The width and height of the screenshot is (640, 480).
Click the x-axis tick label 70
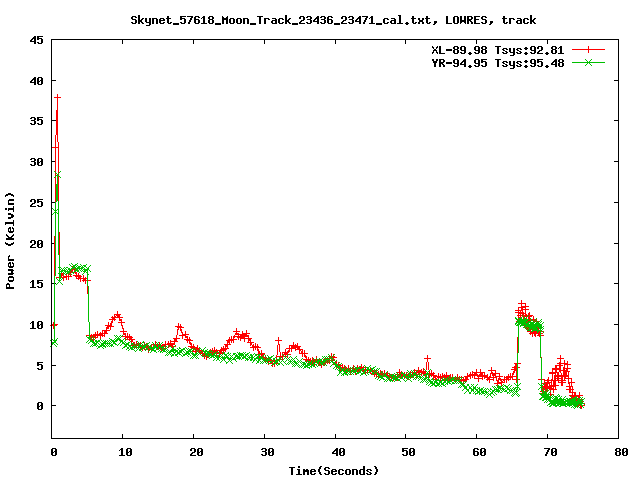point(551,452)
